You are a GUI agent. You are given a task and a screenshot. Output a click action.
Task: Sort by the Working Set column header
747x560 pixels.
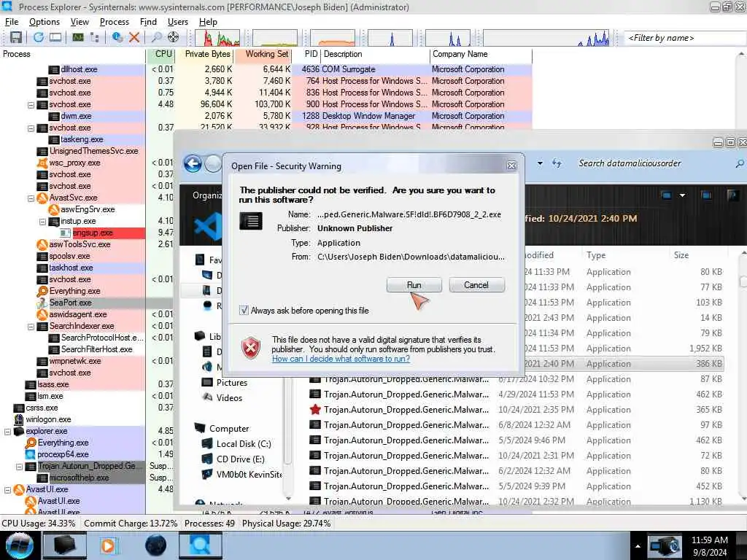tap(263, 54)
